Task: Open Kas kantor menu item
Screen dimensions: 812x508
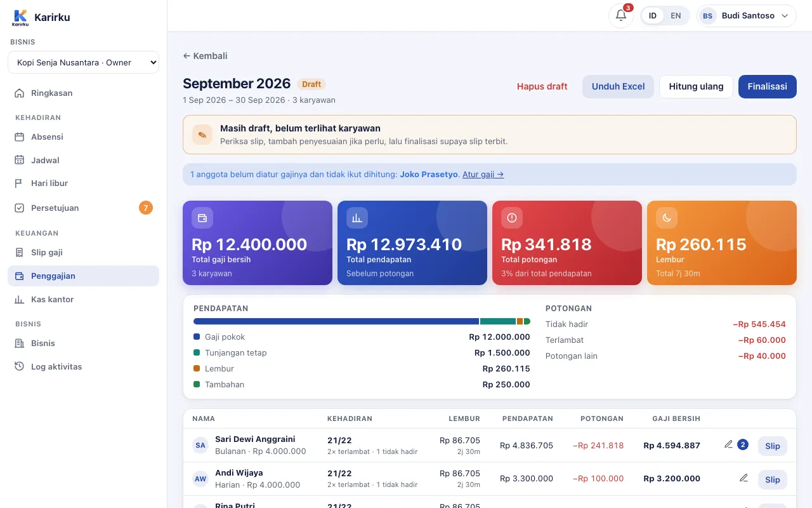Action: [x=83, y=300]
